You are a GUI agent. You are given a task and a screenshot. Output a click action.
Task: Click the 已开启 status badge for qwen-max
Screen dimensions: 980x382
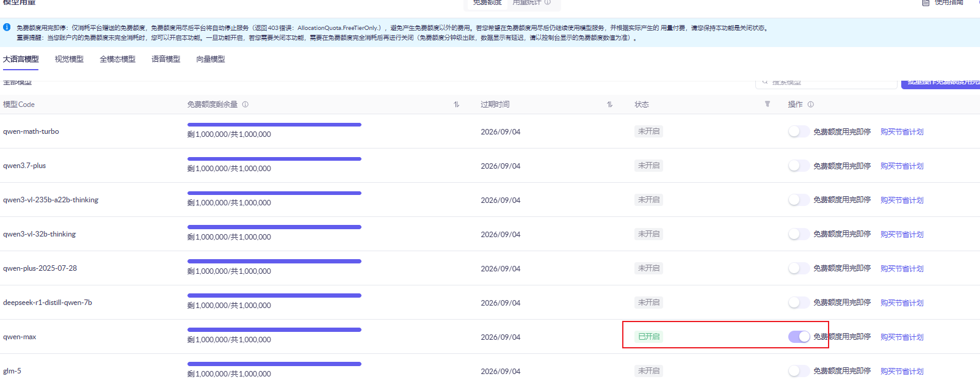click(x=648, y=337)
